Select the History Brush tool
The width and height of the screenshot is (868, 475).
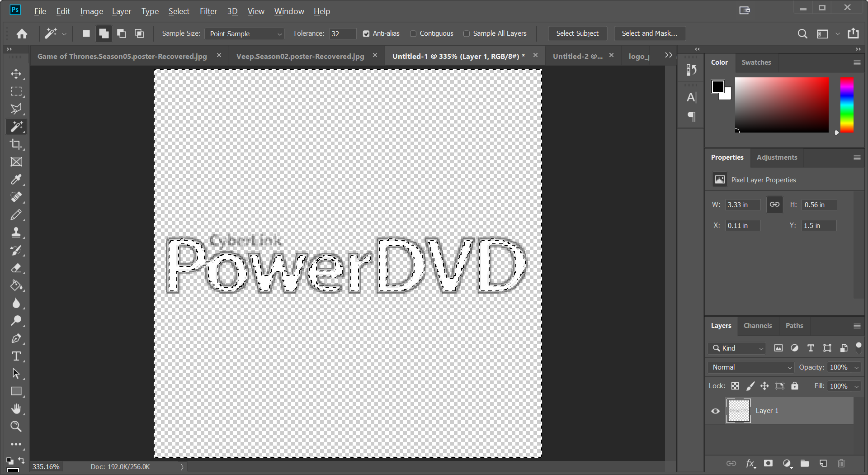click(16, 250)
